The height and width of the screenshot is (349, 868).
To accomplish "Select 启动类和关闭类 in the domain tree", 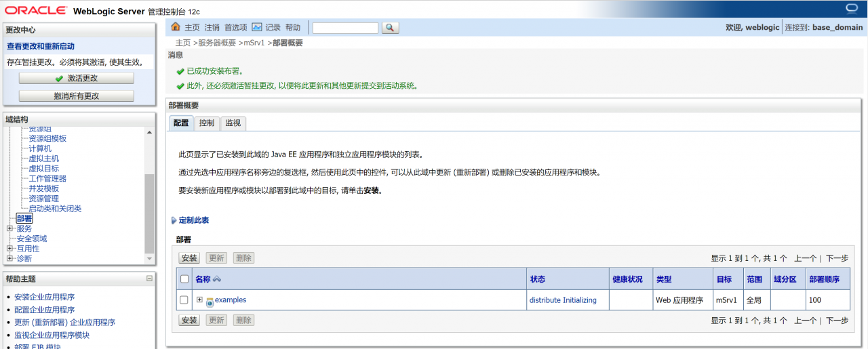I will coord(55,209).
